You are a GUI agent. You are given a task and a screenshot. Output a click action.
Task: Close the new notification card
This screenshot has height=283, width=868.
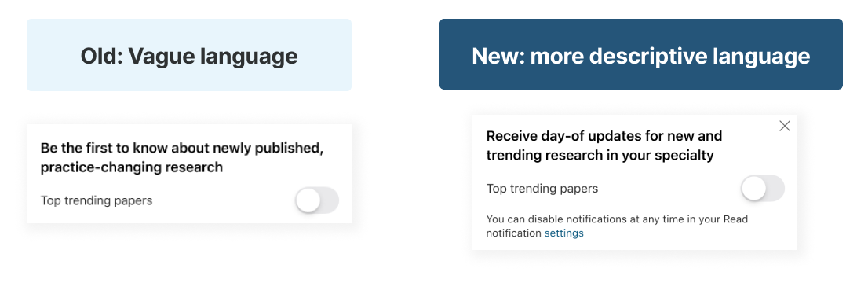pyautogui.click(x=784, y=126)
